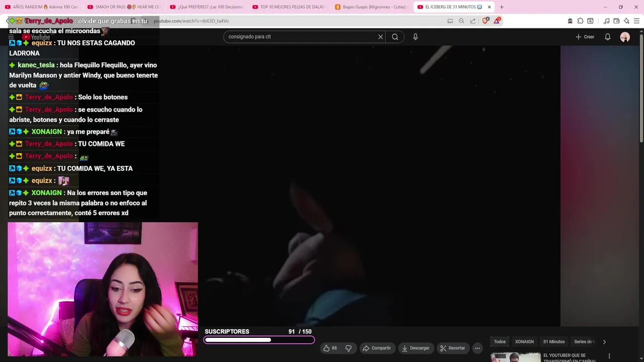The image size is (644, 362).
Task: Close the EL ICEBERG DE 31 MINUTOS tab
Action: click(x=489, y=7)
